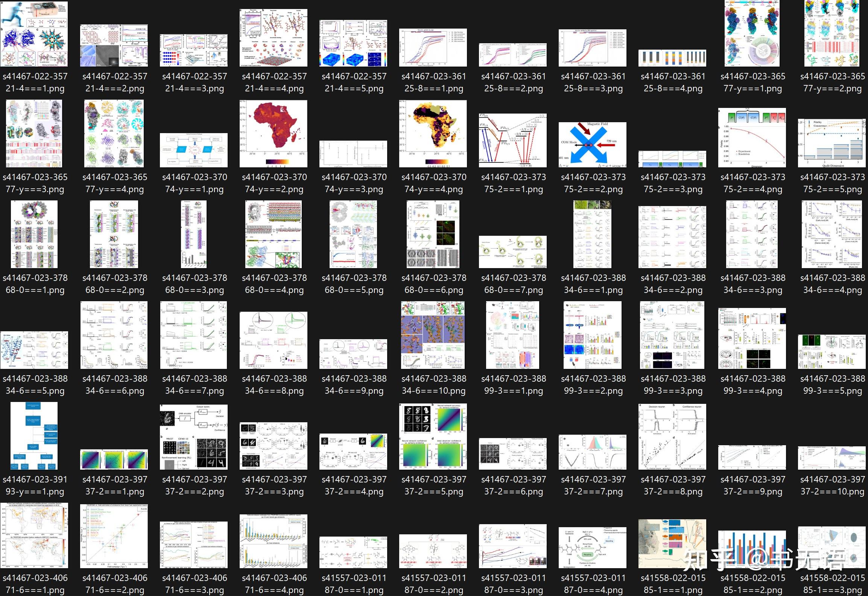
Task: Select digits heatmap s41467-023-39737-2===5.png
Action: point(433,437)
